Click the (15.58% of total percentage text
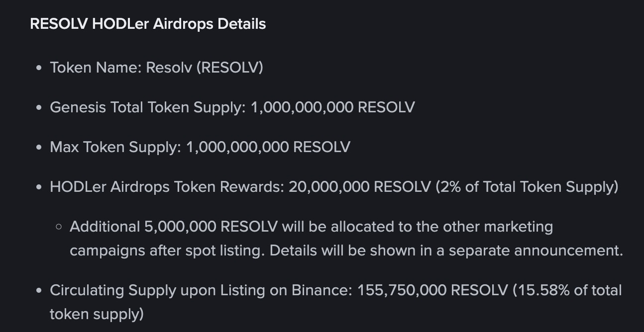644x332 pixels. pos(567,290)
